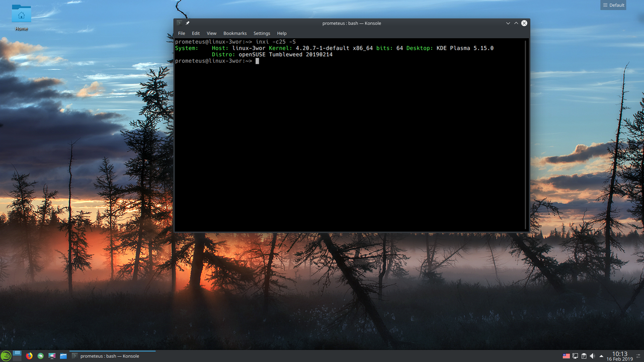Viewport: 644px width, 362px height.
Task: Open the Home folder on desktop
Action: click(x=21, y=18)
